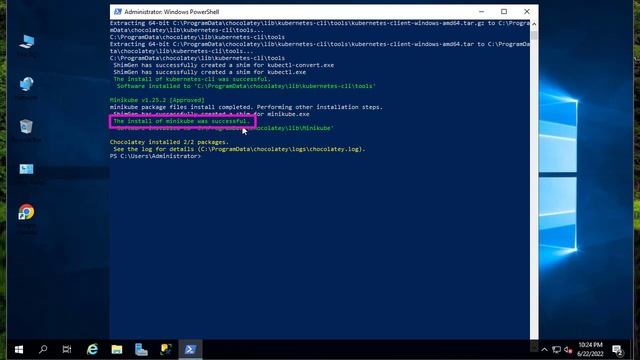Close the Administrator PowerShell window
This screenshot has width=640, height=360.
coord(527,11)
